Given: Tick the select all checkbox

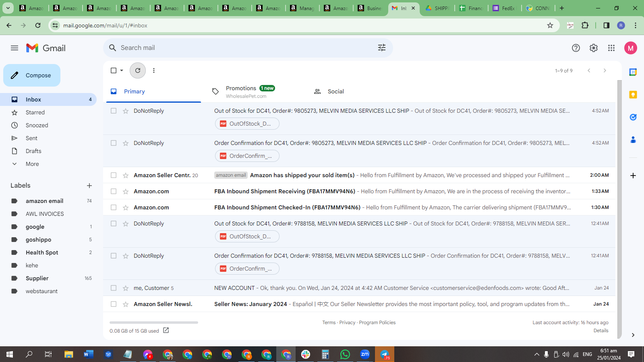Looking at the screenshot, I should [114, 70].
